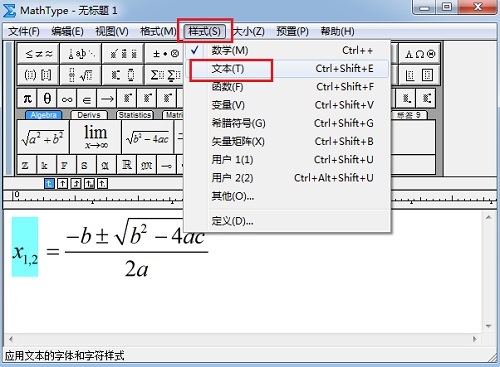Image resolution: width=500 pixels, height=367 pixels.
Task: Open the 其他(O)... style dialog
Action: coord(287,196)
